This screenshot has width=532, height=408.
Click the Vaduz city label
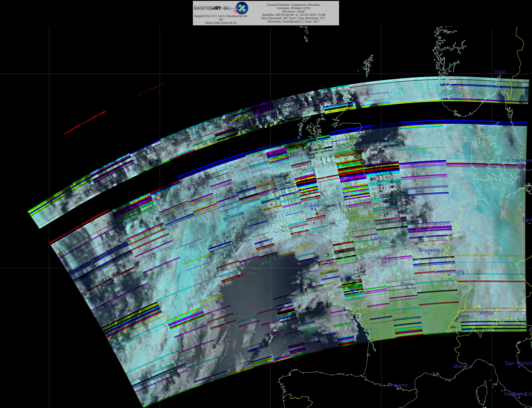click(x=486, y=313)
